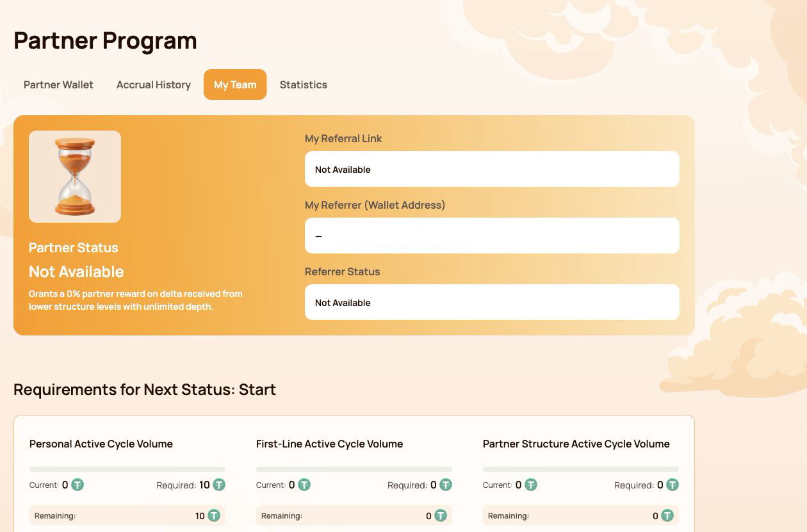This screenshot has height=532, width=807.
Task: Click the Partner Program page heading
Action: (105, 40)
